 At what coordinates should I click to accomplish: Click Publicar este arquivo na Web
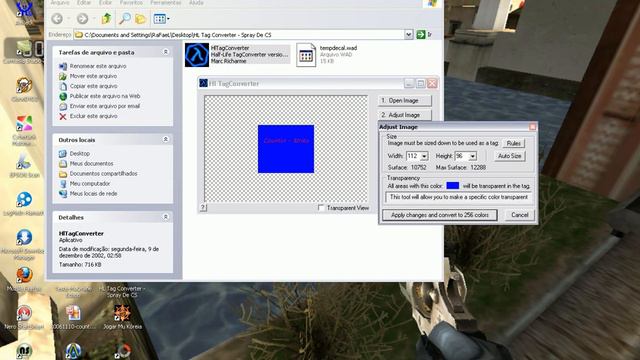pos(105,96)
